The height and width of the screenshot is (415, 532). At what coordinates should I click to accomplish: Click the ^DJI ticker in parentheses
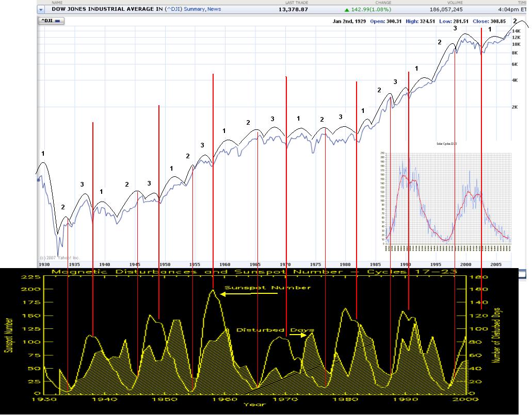tap(173, 9)
